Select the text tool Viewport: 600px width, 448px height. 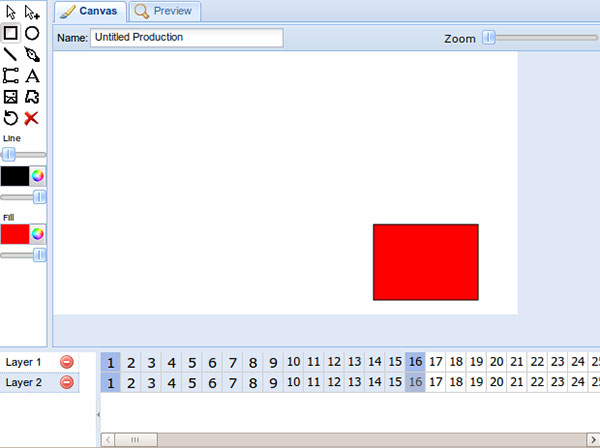tap(32, 75)
